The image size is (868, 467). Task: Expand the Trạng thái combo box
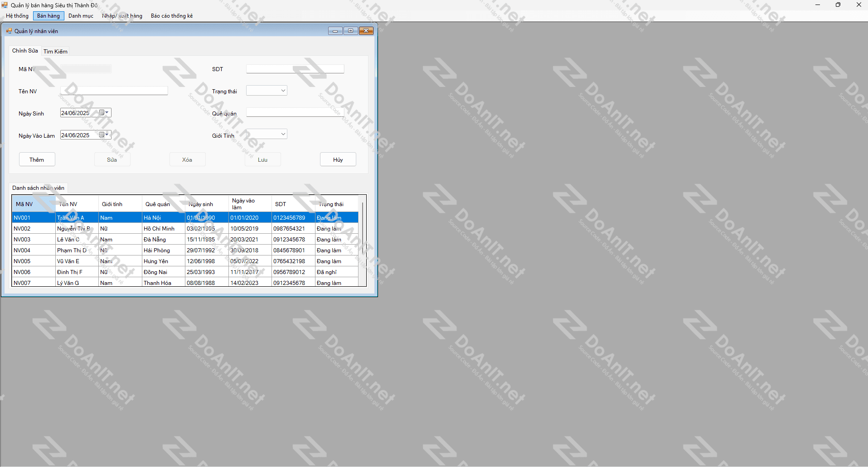click(283, 91)
